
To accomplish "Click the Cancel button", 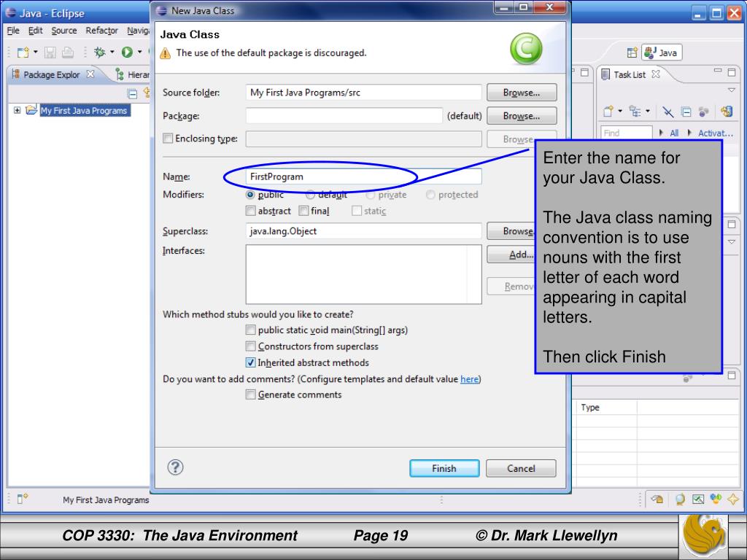I will (521, 468).
